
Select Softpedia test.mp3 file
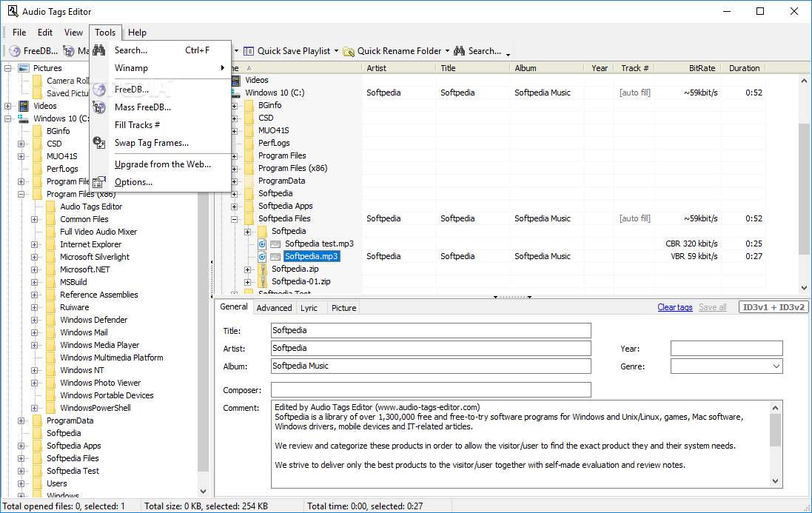pyautogui.click(x=319, y=244)
